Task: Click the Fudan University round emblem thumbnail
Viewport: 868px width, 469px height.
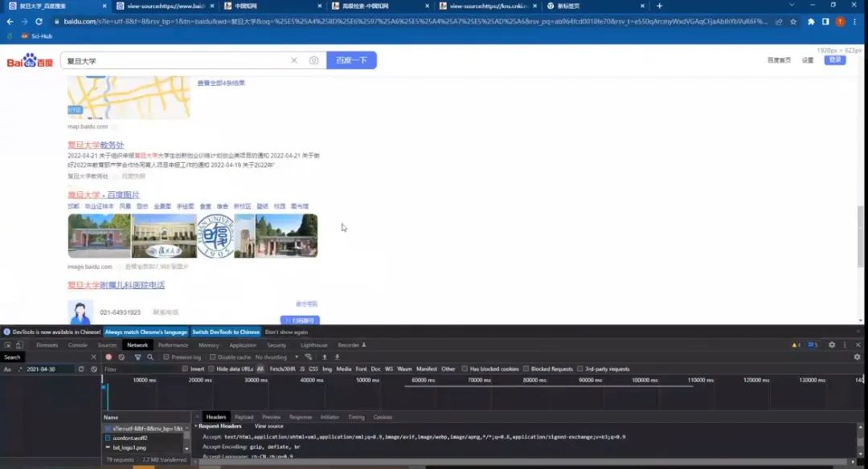Action: click(x=216, y=236)
